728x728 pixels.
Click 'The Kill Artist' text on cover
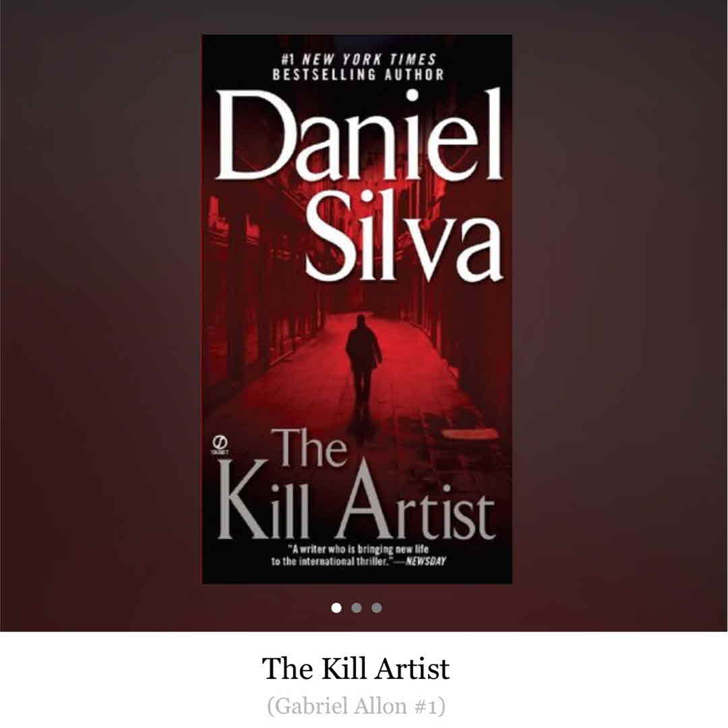point(357,485)
